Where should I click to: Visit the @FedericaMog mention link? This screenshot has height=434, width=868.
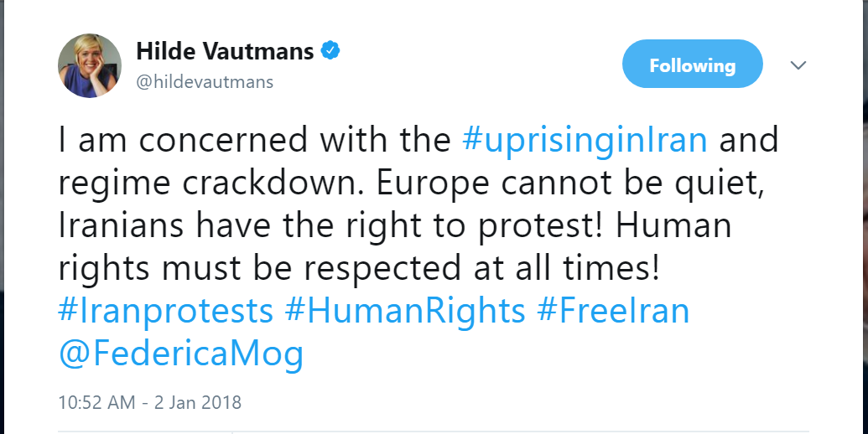point(180,354)
